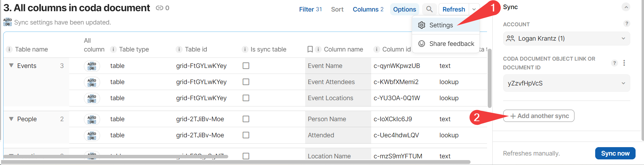This screenshot has height=165, width=644.
Task: Open the Columns 2 menu
Action: 368,9
